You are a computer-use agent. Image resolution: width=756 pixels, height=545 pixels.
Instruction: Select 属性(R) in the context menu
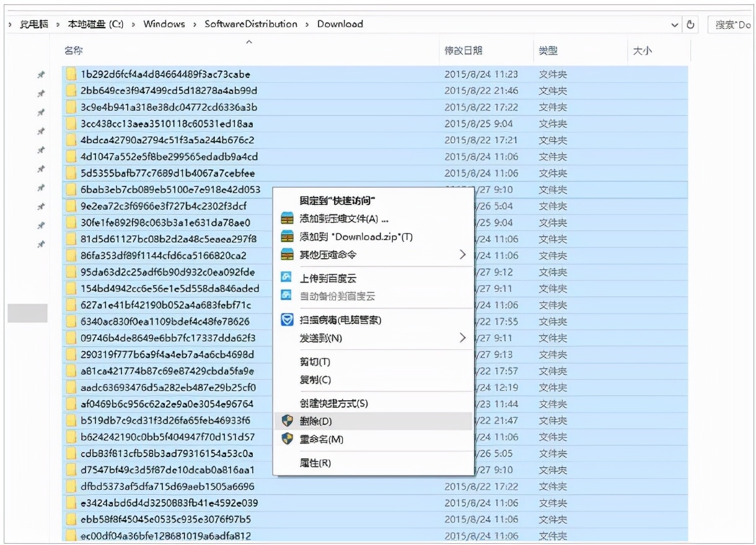point(315,463)
